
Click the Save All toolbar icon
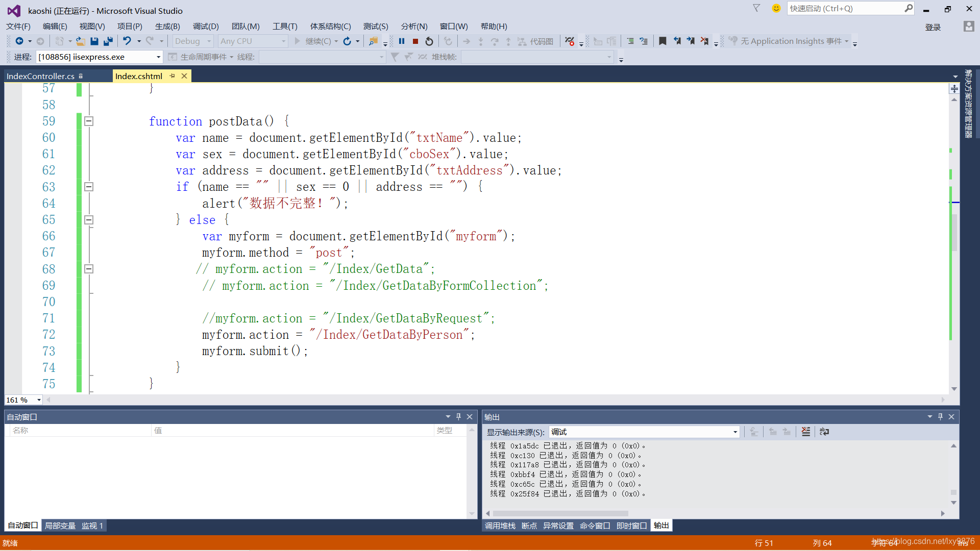pos(108,41)
